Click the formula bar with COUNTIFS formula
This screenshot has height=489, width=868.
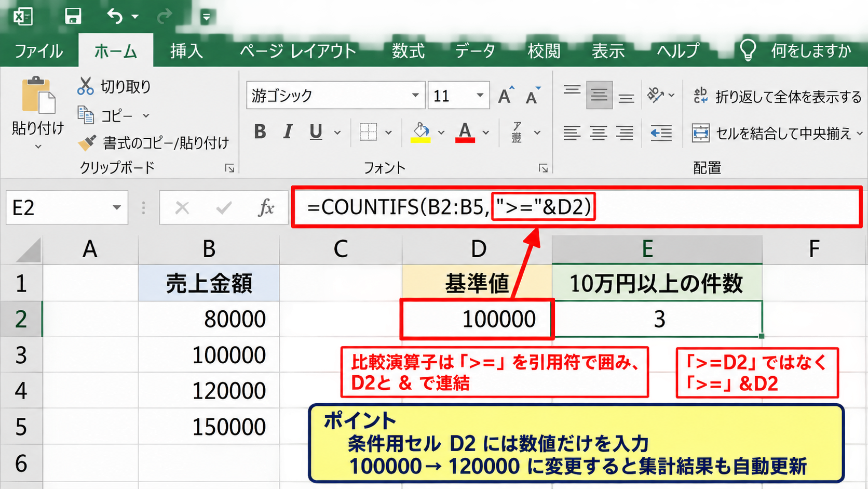(576, 207)
